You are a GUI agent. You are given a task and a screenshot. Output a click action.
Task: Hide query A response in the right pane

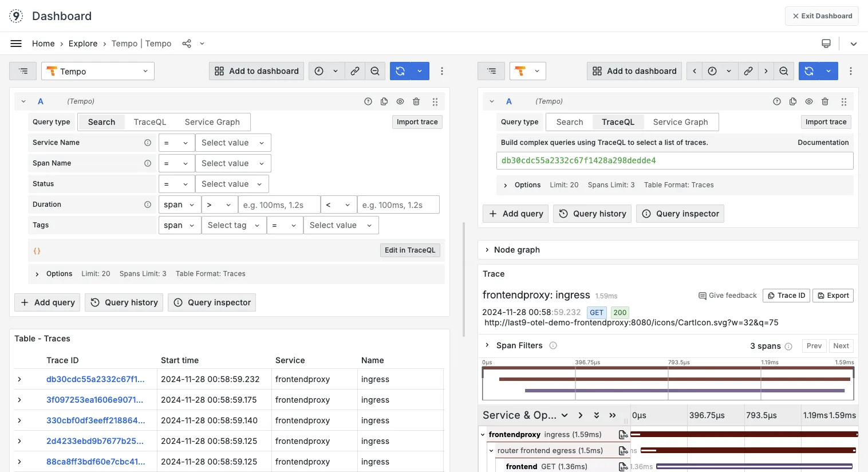pyautogui.click(x=809, y=101)
